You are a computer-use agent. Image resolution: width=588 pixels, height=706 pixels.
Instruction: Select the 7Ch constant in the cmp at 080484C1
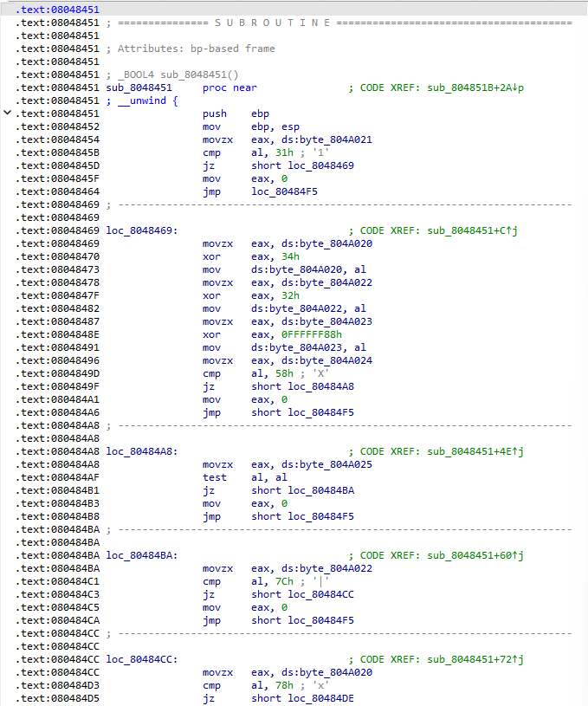(285, 582)
